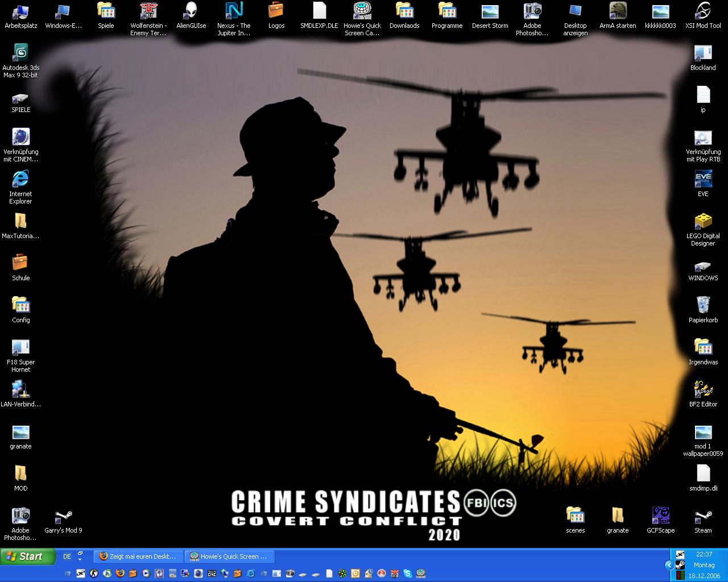Open the Blockland shortcut
Image resolution: width=728 pixels, height=582 pixels.
[703, 58]
